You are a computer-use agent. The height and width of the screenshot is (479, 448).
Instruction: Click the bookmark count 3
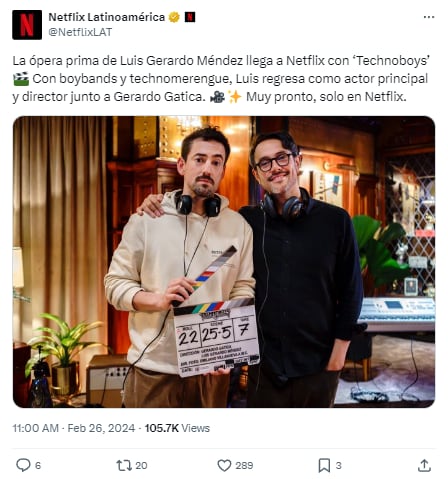(x=338, y=465)
